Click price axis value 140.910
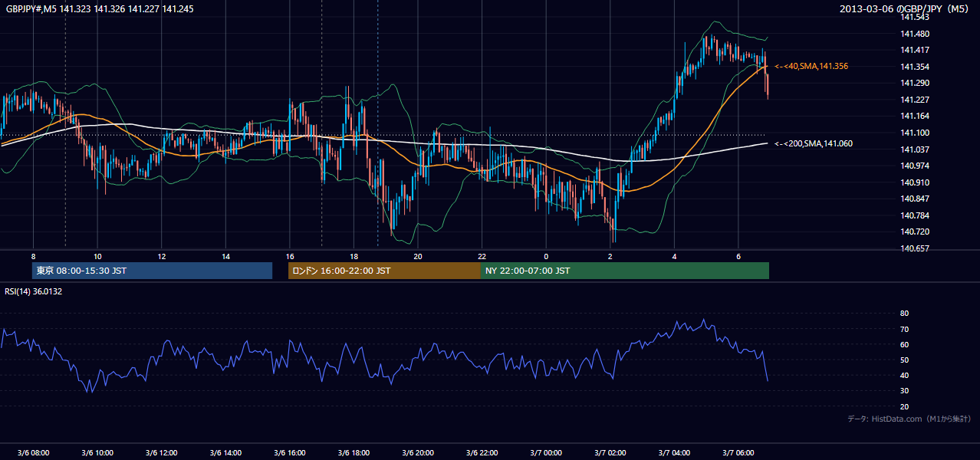The image size is (980, 460). click(x=915, y=182)
